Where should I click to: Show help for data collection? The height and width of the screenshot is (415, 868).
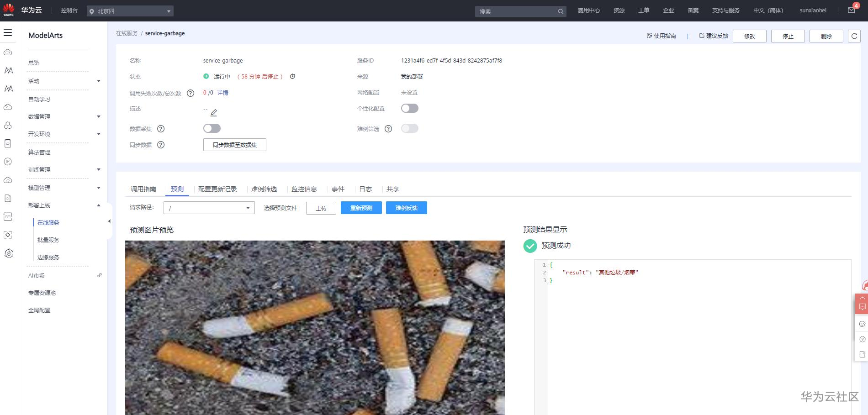click(161, 129)
